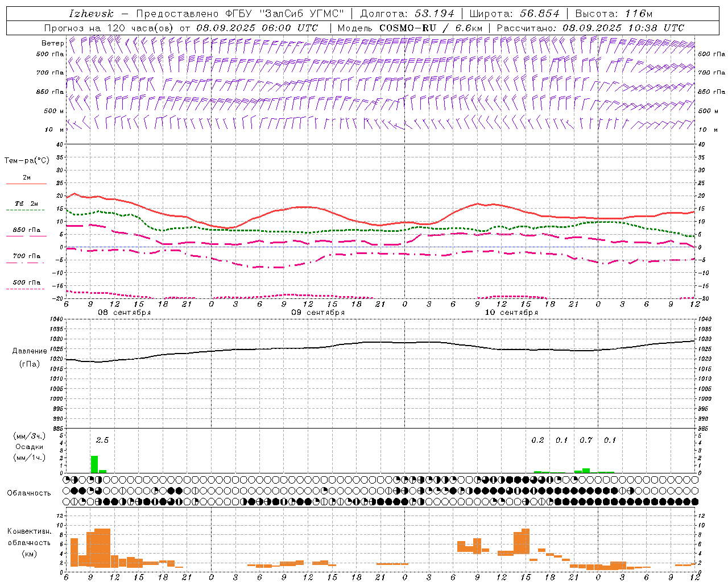Click the forecast start '08.09.2025 06:00 UTC'

(257, 28)
